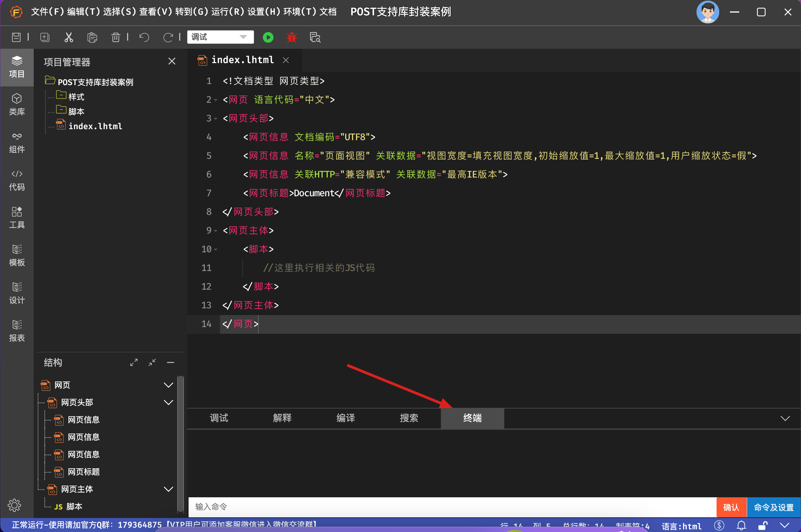Click the paste clipboard icon
Image resolution: width=801 pixels, height=532 pixels.
tap(92, 37)
